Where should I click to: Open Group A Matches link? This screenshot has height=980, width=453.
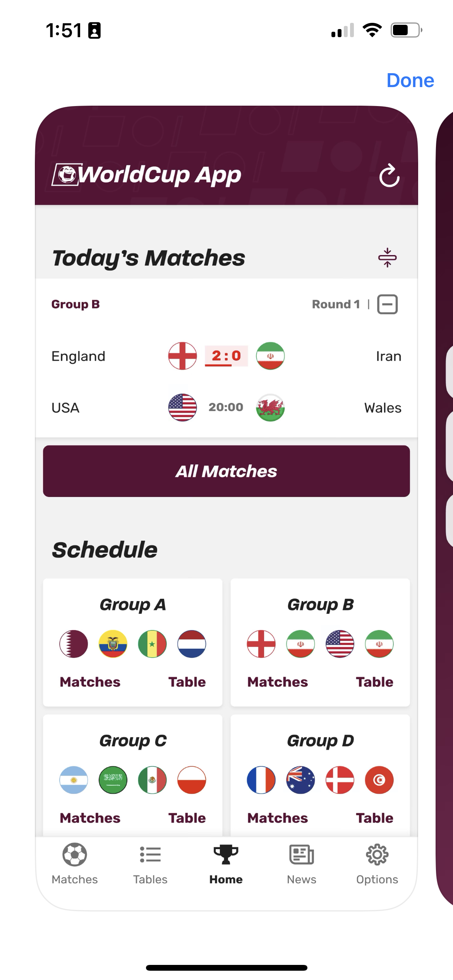click(90, 682)
